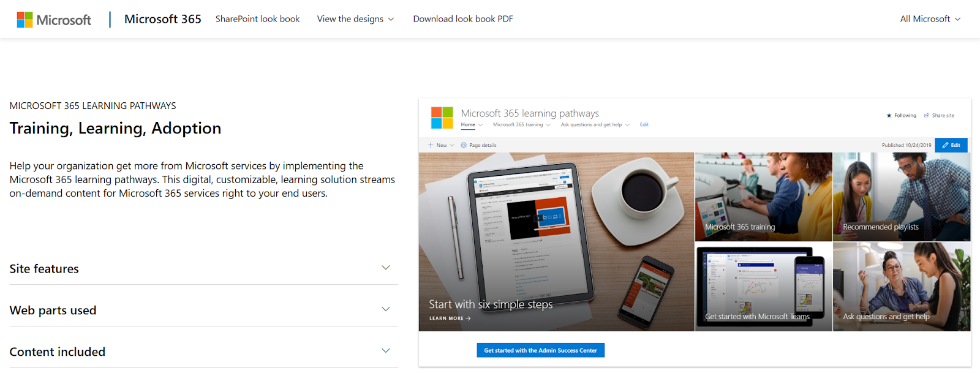Open Page details gear icon

click(x=464, y=145)
